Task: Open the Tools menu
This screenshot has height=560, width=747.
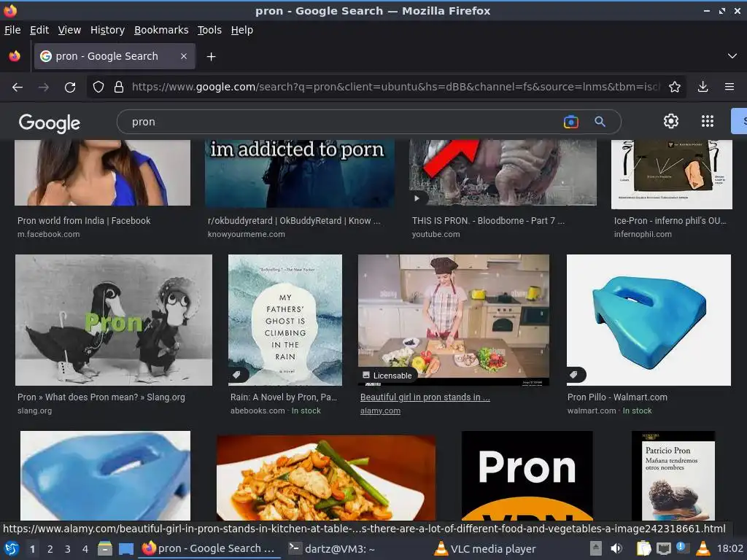Action: coord(209,30)
